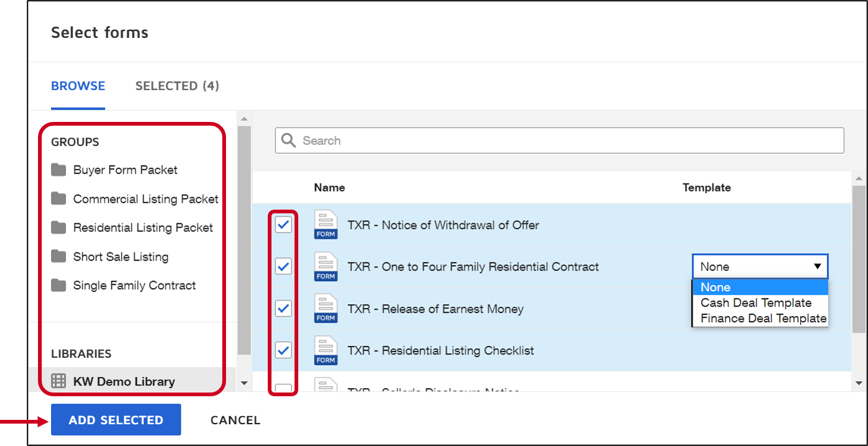Click the ADD SELECTED button

coord(116,420)
